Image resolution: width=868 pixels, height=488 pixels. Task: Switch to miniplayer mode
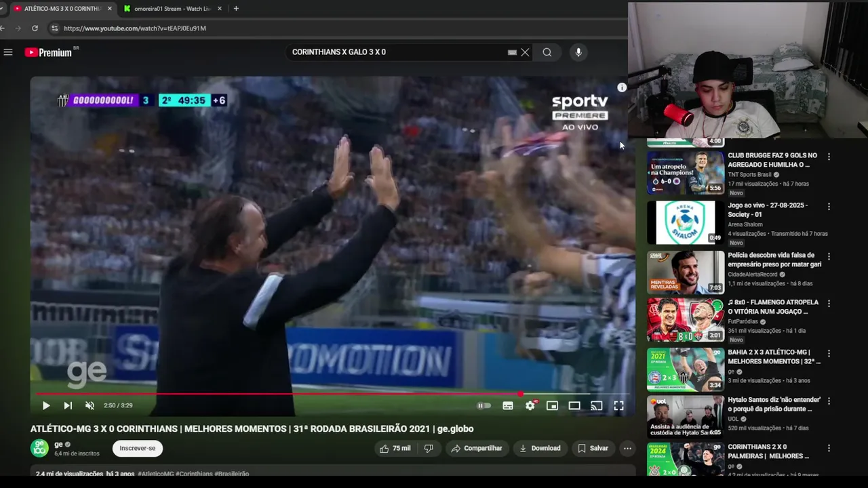pyautogui.click(x=553, y=405)
